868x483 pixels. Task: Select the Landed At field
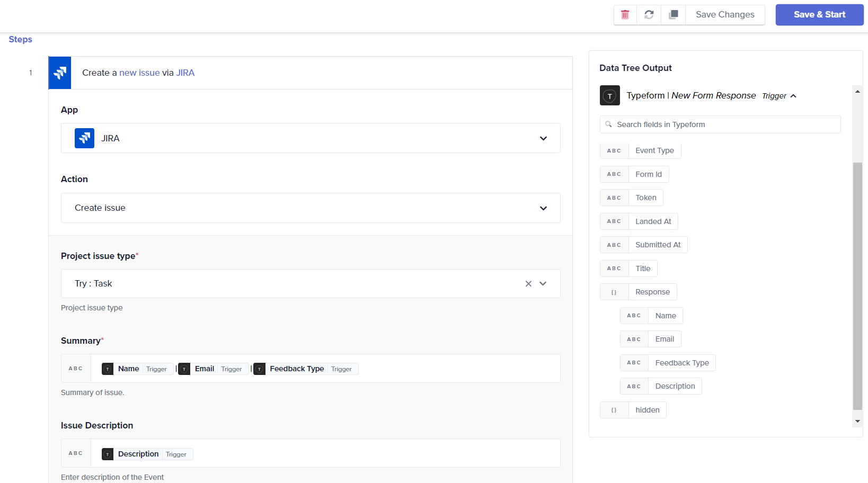[x=639, y=221]
